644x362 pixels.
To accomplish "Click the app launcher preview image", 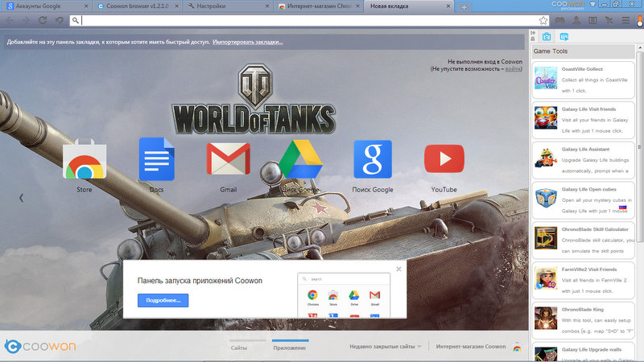I will pos(344,295).
